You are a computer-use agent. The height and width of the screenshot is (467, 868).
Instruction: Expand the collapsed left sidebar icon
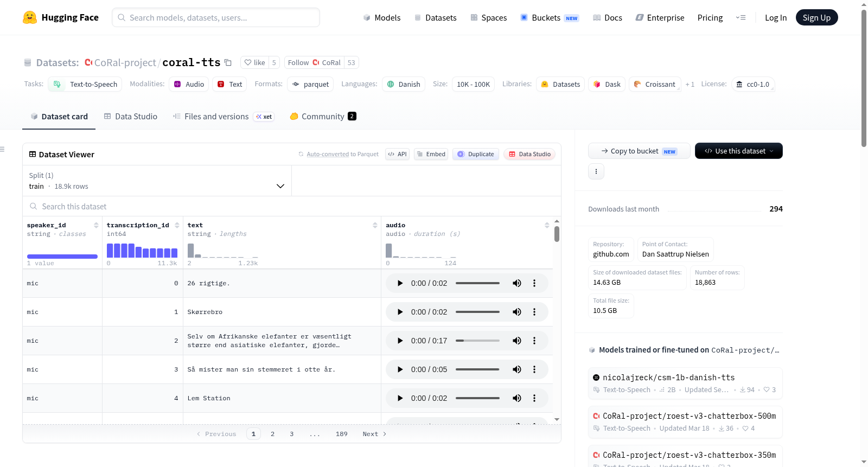coord(2,149)
